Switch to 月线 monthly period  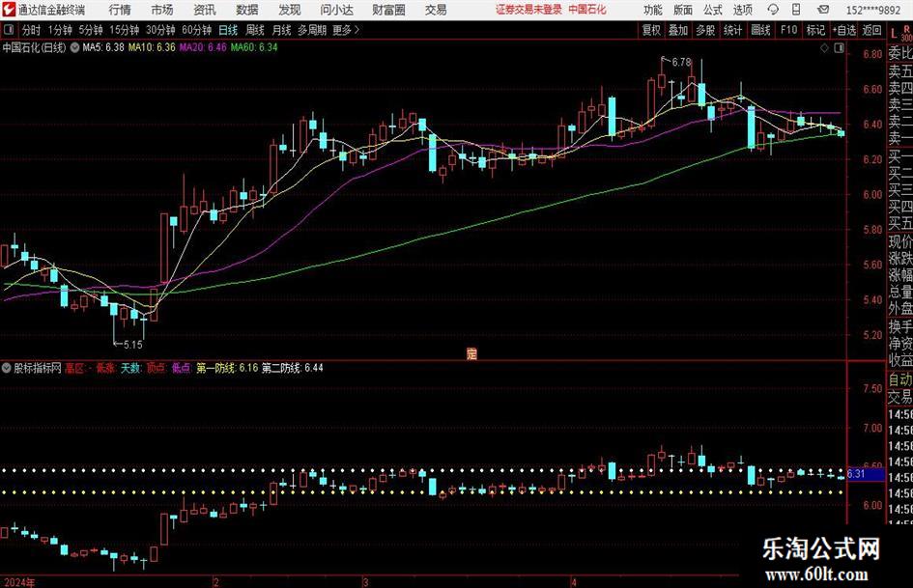[282, 30]
